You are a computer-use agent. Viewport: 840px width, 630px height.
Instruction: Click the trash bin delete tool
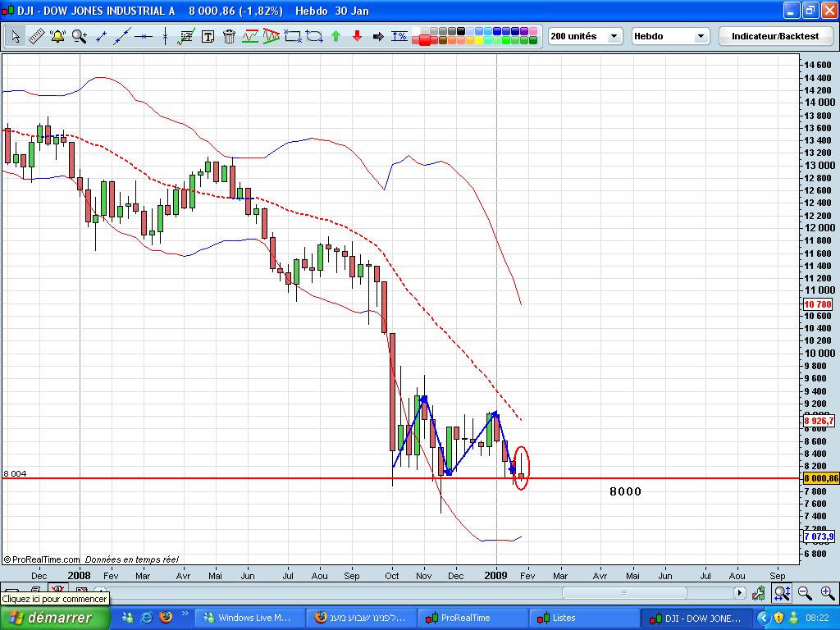(x=229, y=36)
